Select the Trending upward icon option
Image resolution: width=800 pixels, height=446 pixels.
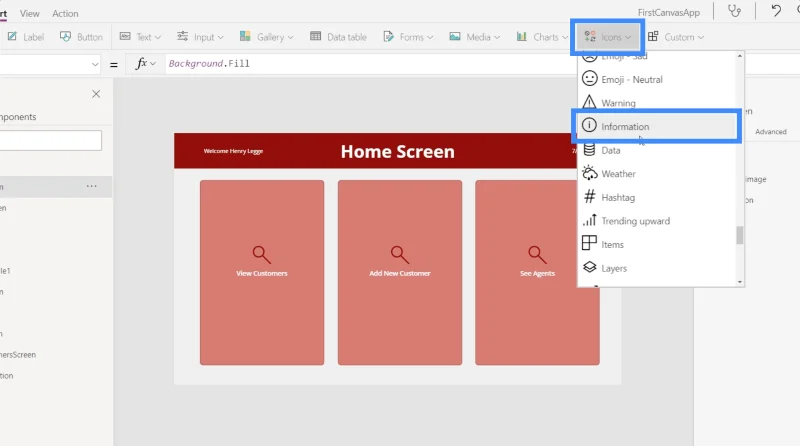[x=658, y=221]
